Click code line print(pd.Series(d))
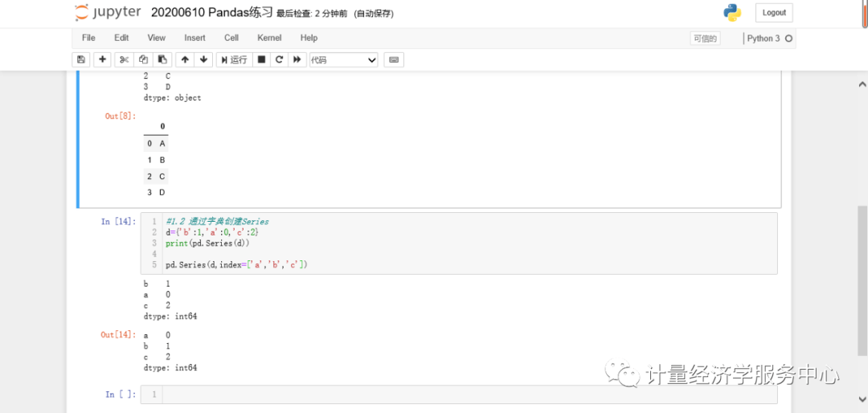868x413 pixels. (208, 243)
